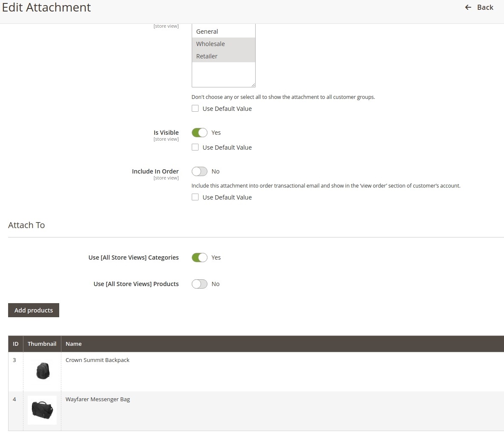Enable Use [All Store Views] Products switch
Screen dimensions: 504x440
click(199, 284)
